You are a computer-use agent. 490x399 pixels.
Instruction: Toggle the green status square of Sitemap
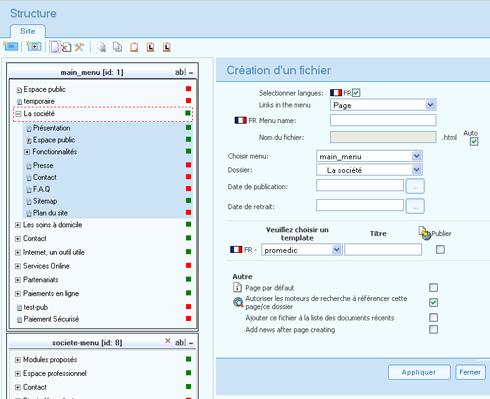pyautogui.click(x=188, y=200)
